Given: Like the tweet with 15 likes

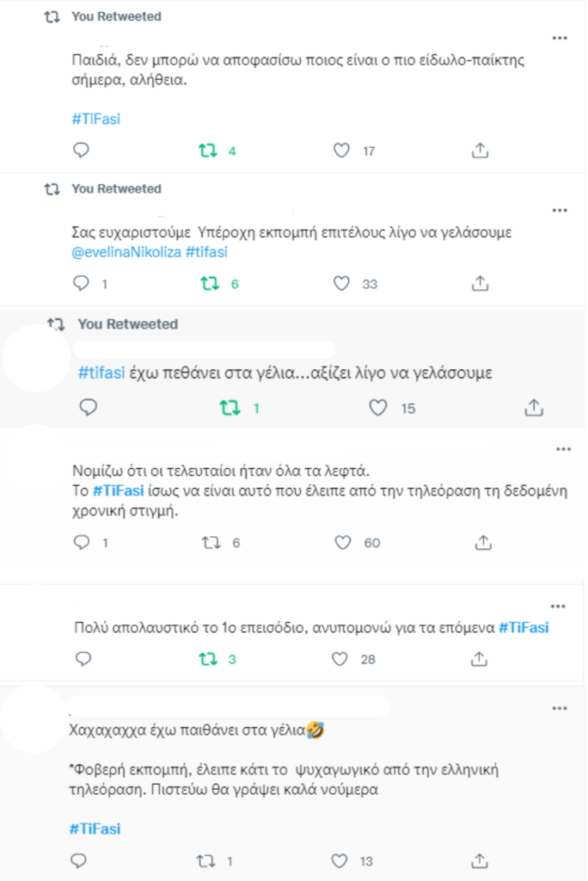Looking at the screenshot, I should coord(378,408).
